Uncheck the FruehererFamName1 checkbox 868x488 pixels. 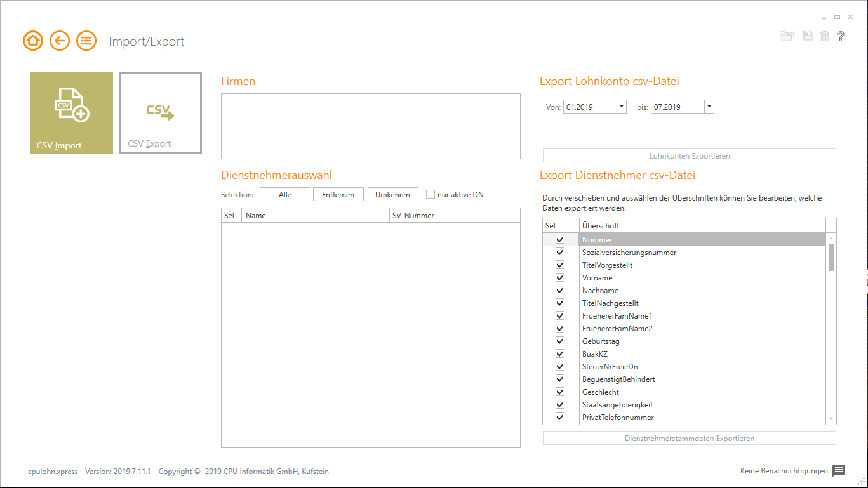tap(560, 315)
